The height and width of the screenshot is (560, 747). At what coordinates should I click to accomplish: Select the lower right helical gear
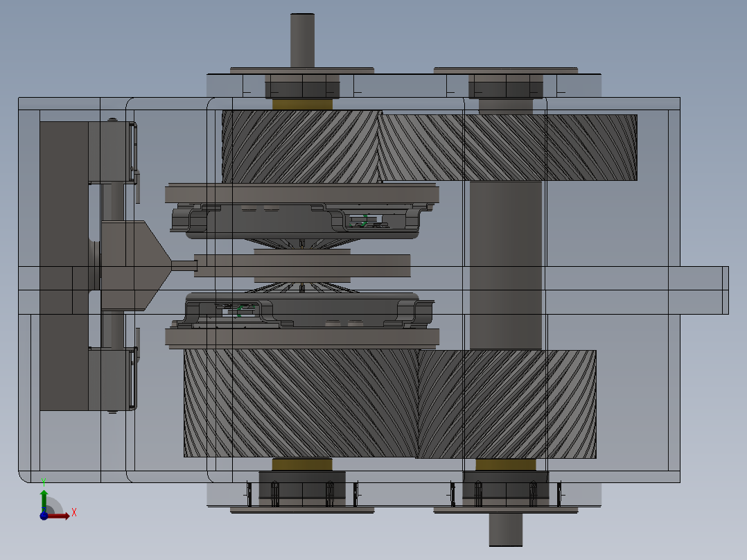tap(507, 404)
